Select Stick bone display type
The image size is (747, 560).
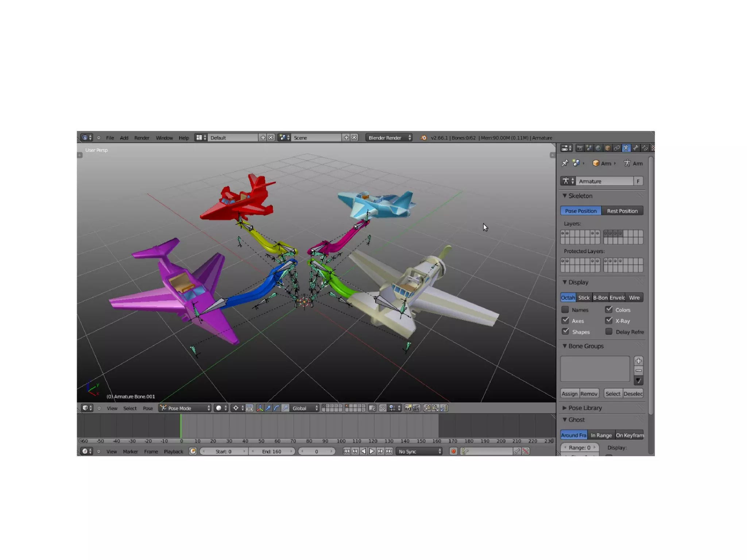[x=584, y=298]
